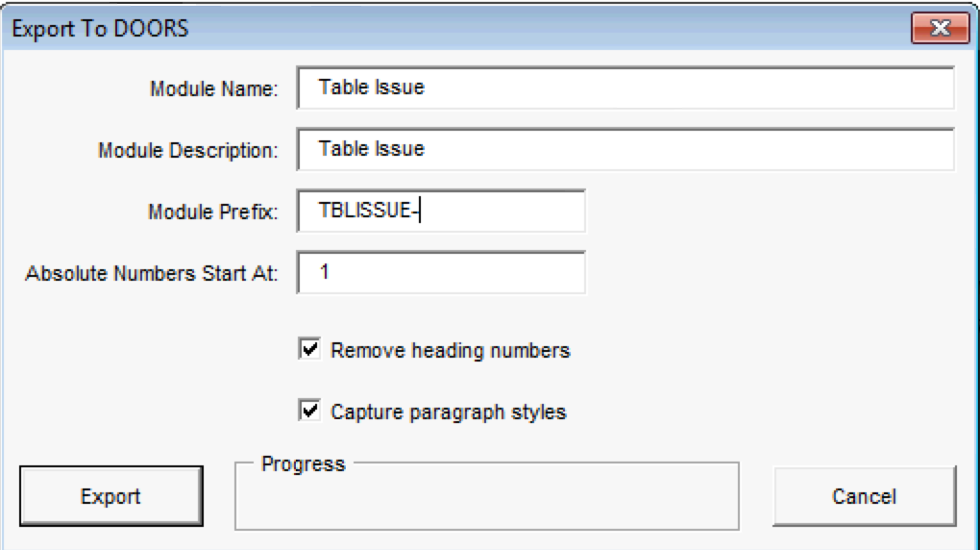Click the "Module Prefix:" label
980x550 pixels.
pyautogui.click(x=212, y=212)
